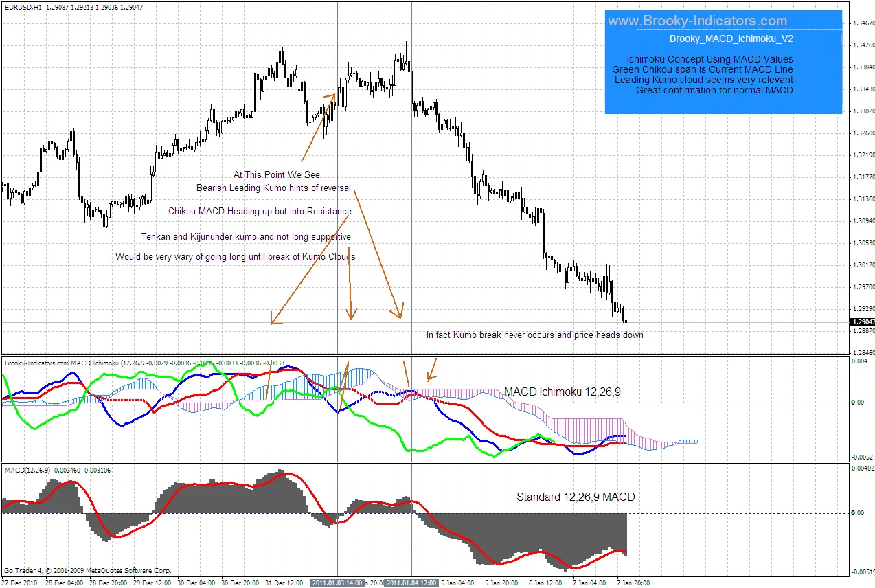Select the current price tag 1.29047

[x=862, y=321]
